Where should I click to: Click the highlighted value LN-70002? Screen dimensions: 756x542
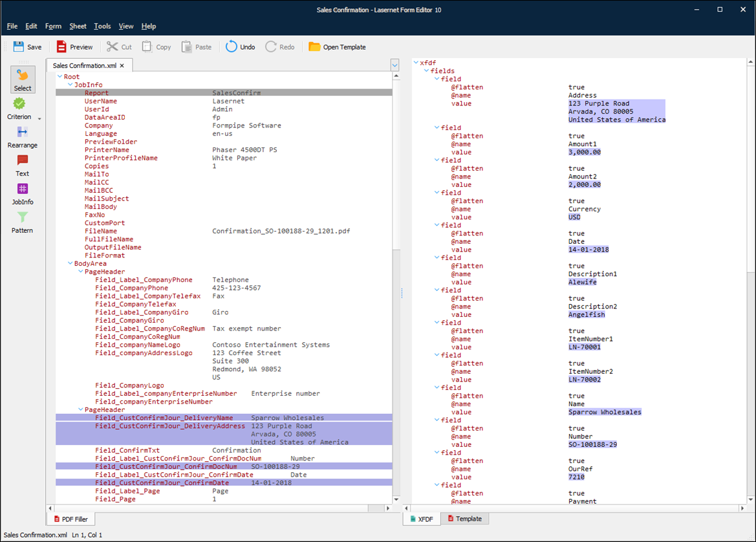585,380
